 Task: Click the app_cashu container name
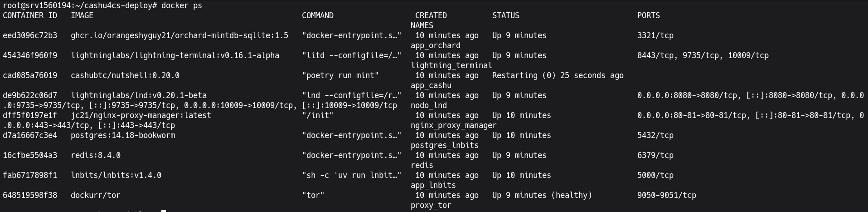[x=431, y=85]
